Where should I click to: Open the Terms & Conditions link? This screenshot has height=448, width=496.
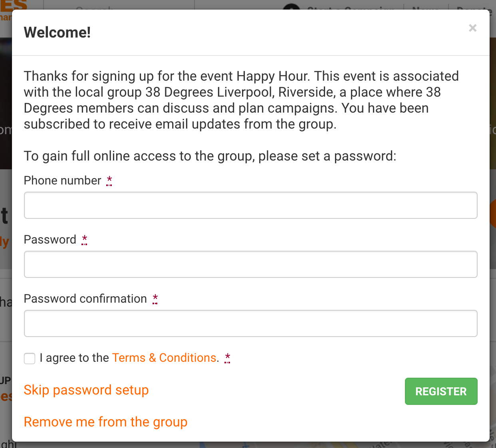click(164, 358)
